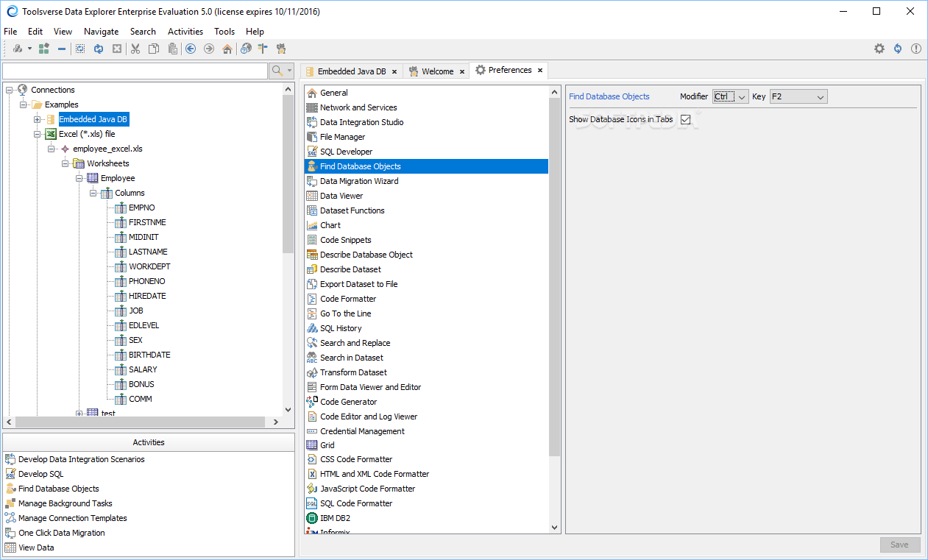
Task: Click the blue refresh arrows toolbar icon
Action: pos(98,49)
